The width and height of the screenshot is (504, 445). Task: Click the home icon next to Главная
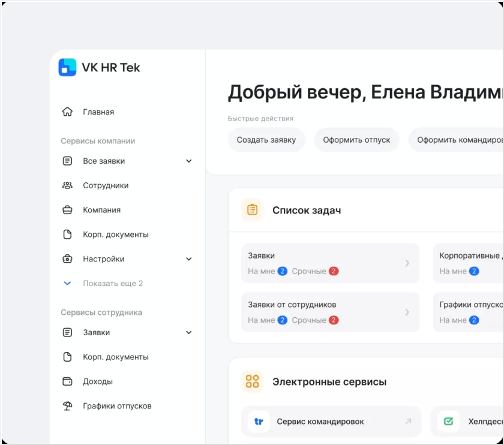68,112
